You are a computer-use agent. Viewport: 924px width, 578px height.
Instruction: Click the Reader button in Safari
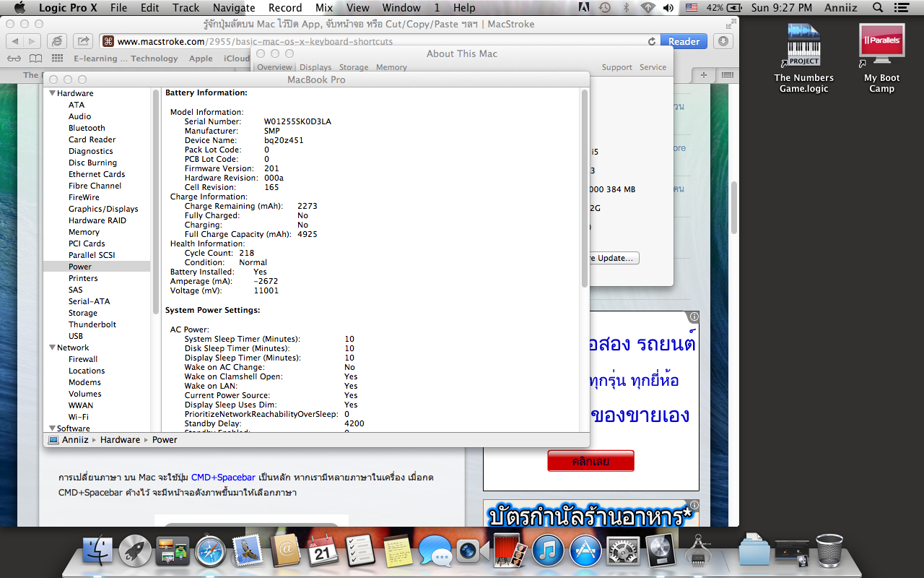(x=684, y=42)
